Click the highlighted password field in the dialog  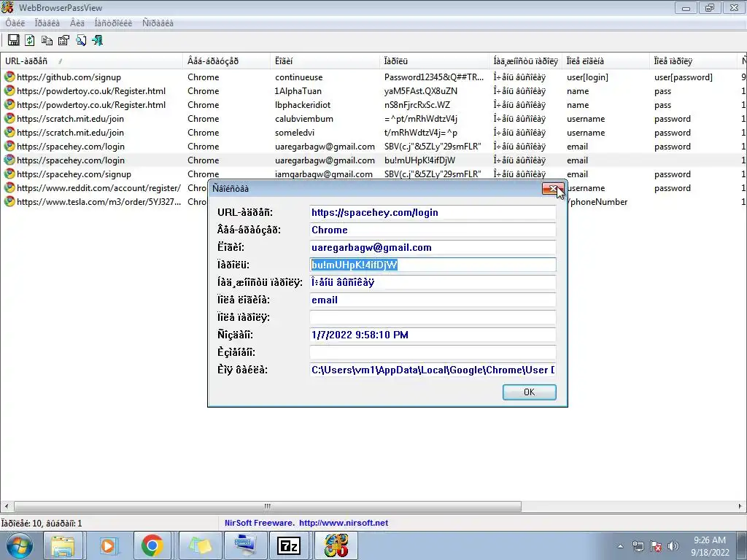433,265
